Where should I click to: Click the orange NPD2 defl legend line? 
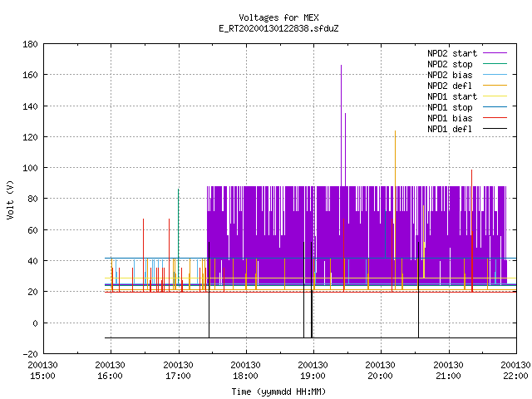point(495,86)
